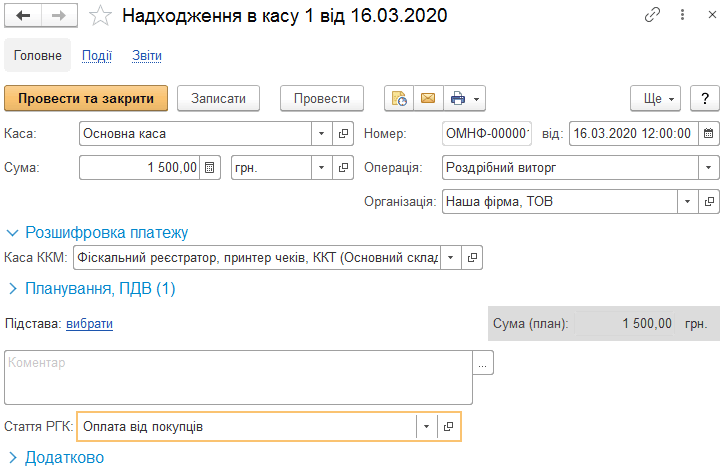Open the Організація item card
Image resolution: width=724 pixels, height=468 pixels.
(709, 202)
